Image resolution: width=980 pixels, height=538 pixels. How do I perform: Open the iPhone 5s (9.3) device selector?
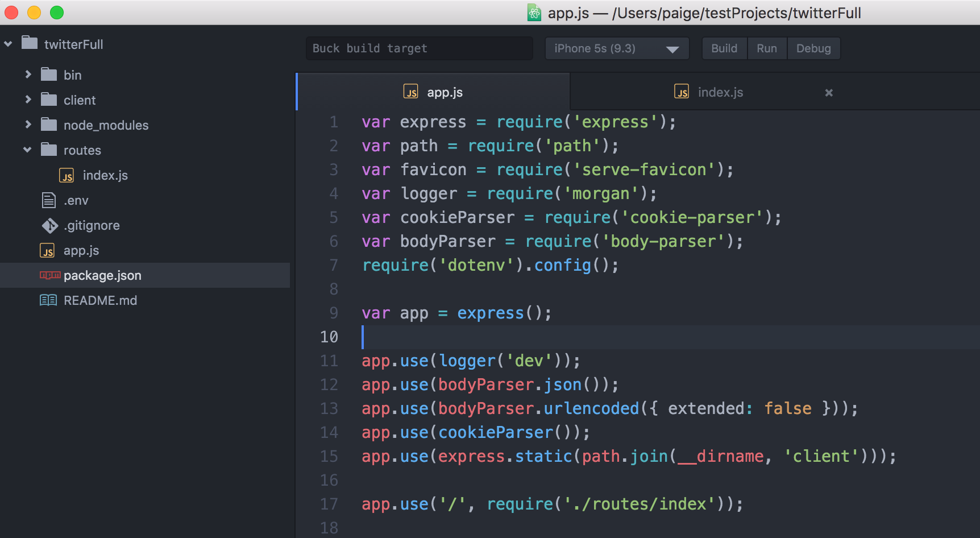click(x=617, y=48)
